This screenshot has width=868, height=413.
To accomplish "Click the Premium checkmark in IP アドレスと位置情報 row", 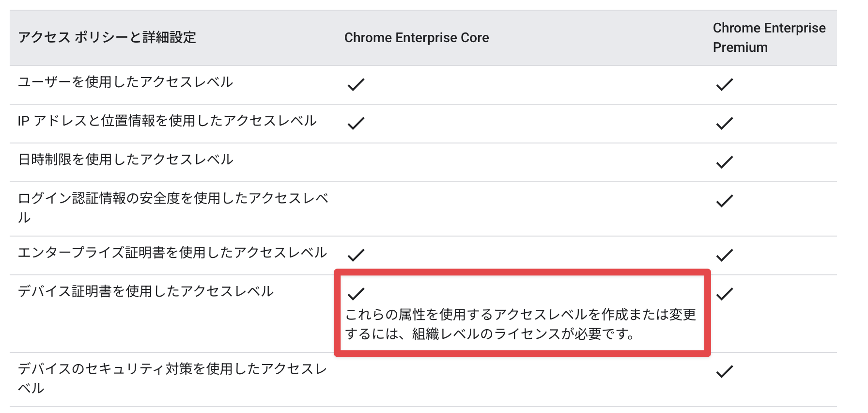I will tap(725, 123).
